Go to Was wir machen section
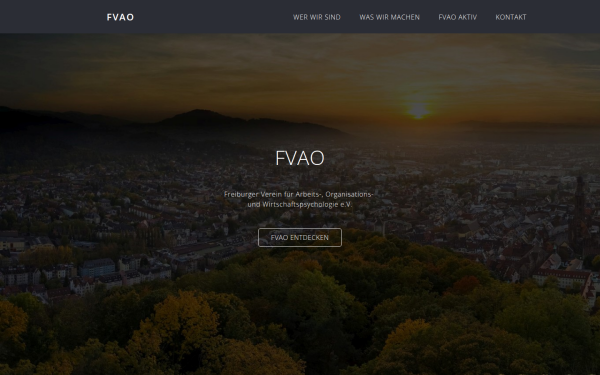The image size is (600, 375). (x=389, y=17)
